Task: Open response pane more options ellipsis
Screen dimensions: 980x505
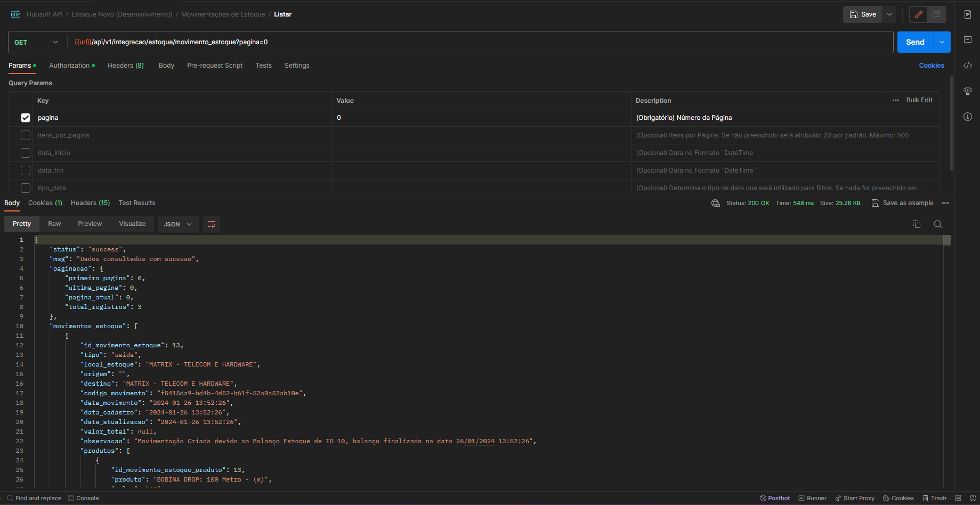Action: click(x=945, y=203)
